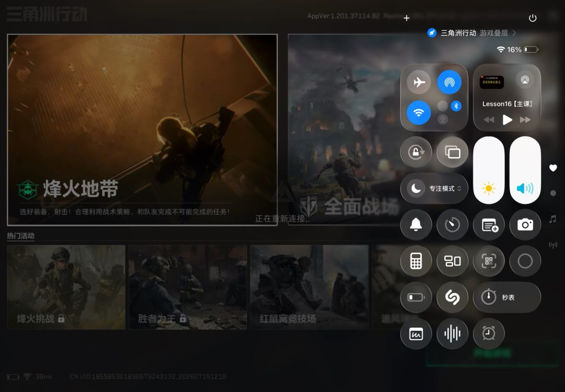The height and width of the screenshot is (392, 565).
Task: Open Stage Manager control
Action: tap(452, 261)
